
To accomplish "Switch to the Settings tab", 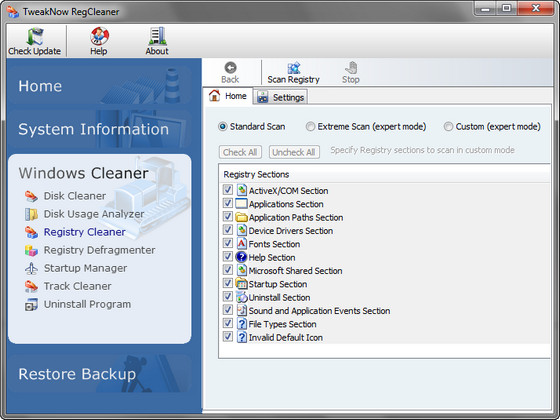I will point(281,97).
